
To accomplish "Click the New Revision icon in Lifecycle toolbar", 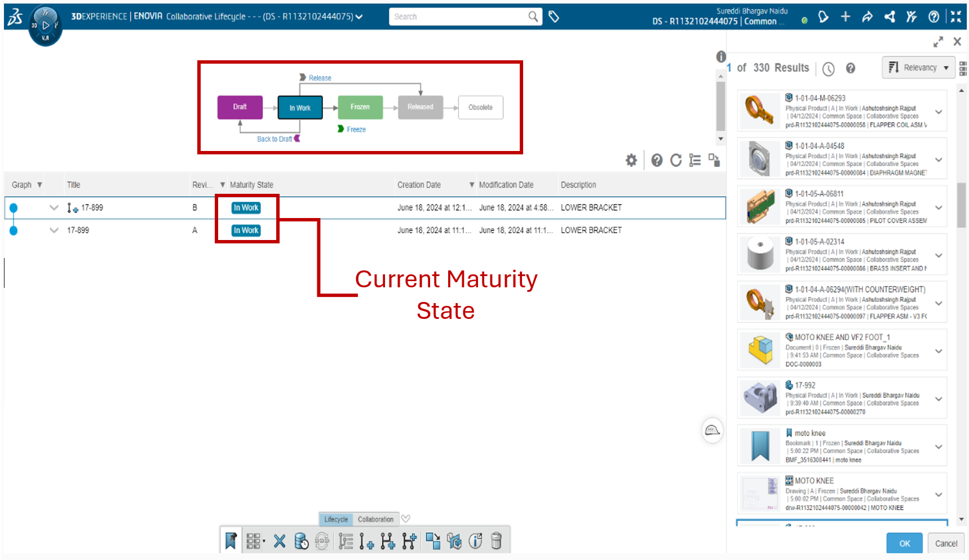I will point(366,541).
